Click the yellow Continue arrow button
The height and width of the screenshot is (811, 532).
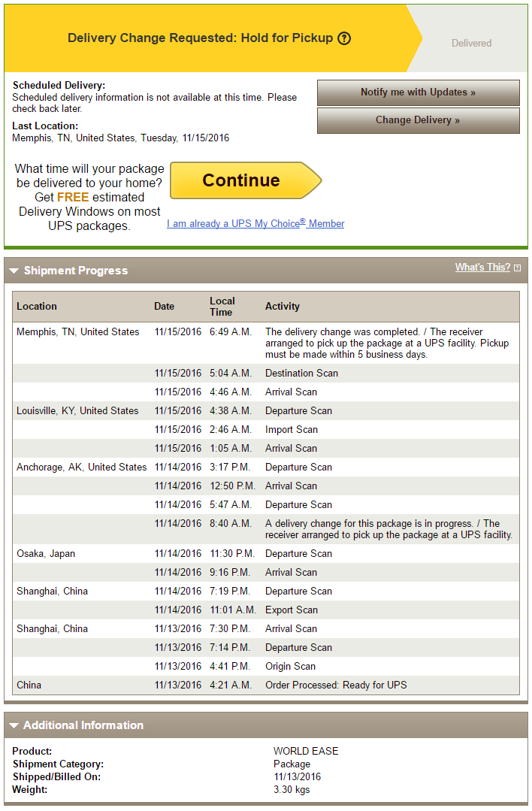click(x=246, y=180)
